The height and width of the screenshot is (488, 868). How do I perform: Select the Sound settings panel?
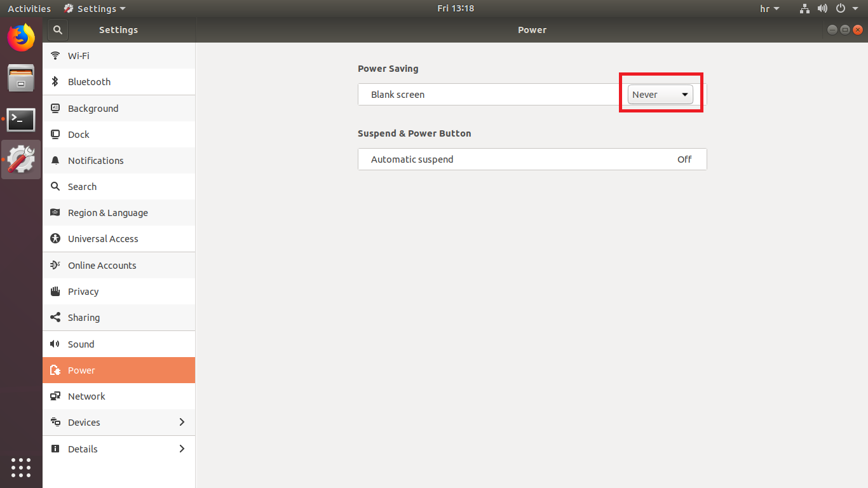tap(119, 344)
